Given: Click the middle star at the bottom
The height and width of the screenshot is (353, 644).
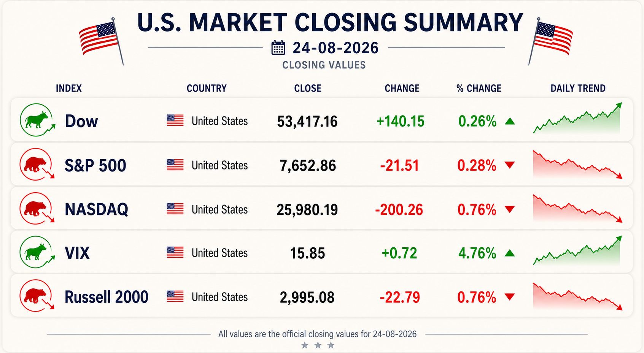Looking at the screenshot, I should tap(318, 345).
